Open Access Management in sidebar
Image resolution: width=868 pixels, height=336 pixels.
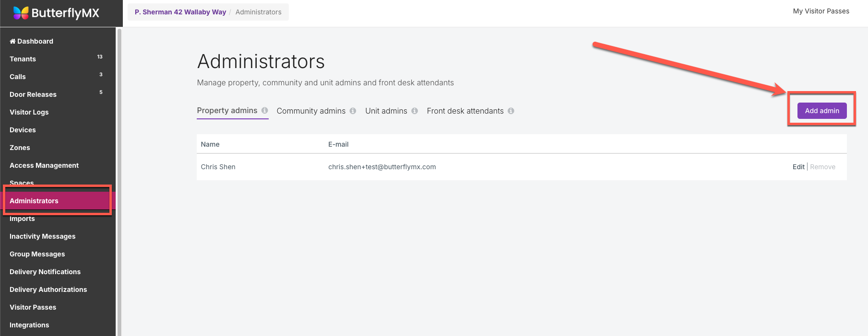click(44, 165)
